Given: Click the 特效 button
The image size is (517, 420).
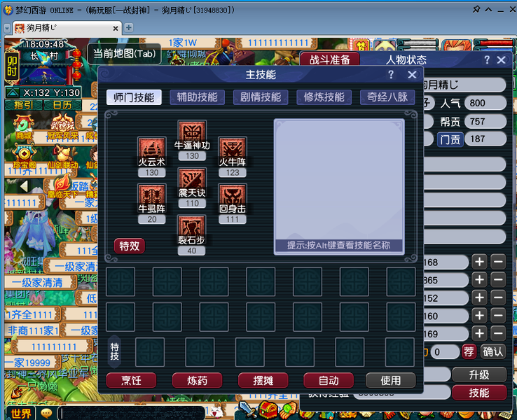Looking at the screenshot, I should [129, 246].
